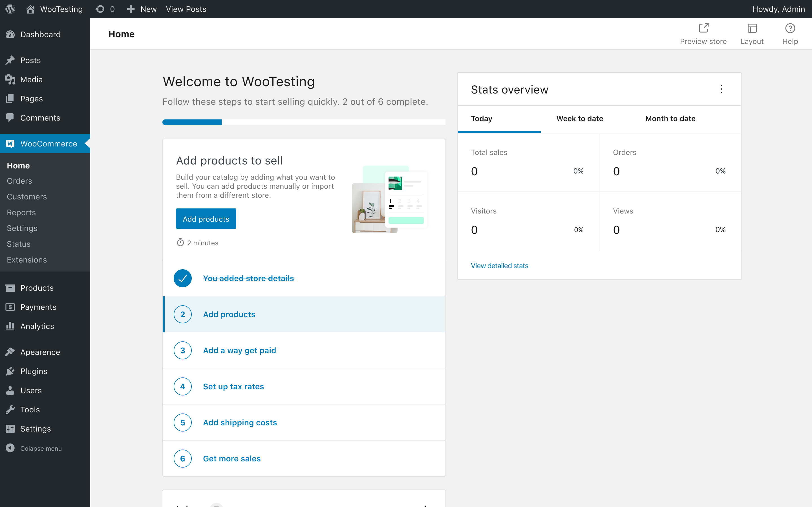Expand the 'Set up tax rates' step
This screenshot has height=507, width=812.
coord(233,386)
